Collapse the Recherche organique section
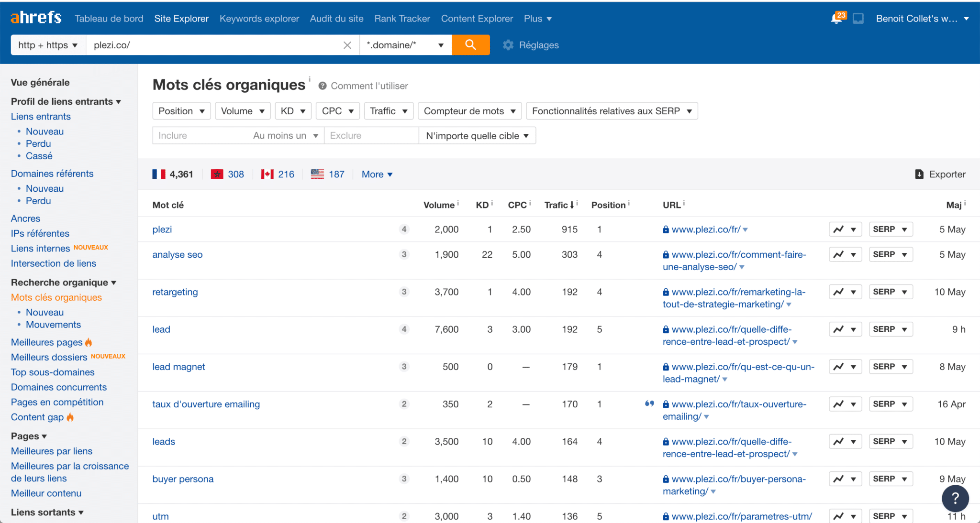Image resolution: width=980 pixels, height=523 pixels. pyautogui.click(x=64, y=283)
